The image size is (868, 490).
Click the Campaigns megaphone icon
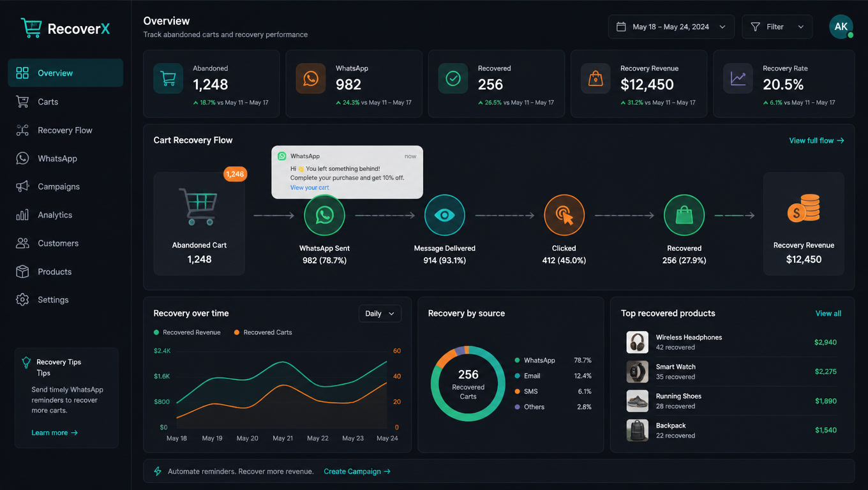(22, 186)
